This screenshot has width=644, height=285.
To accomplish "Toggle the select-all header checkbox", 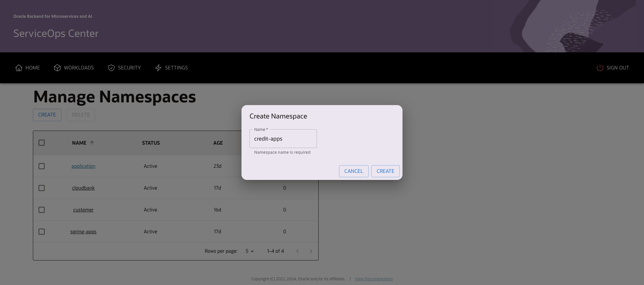I will (42, 143).
